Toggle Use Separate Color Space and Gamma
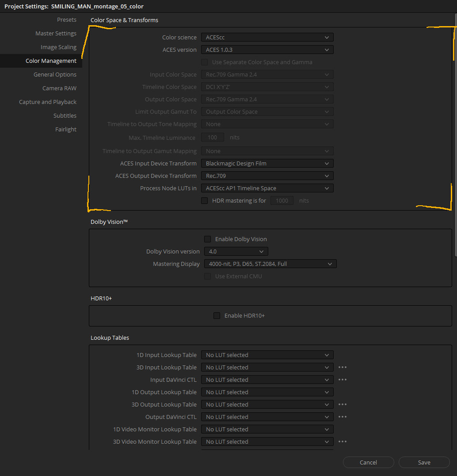Viewport: 457px width, 476px height. pos(204,62)
